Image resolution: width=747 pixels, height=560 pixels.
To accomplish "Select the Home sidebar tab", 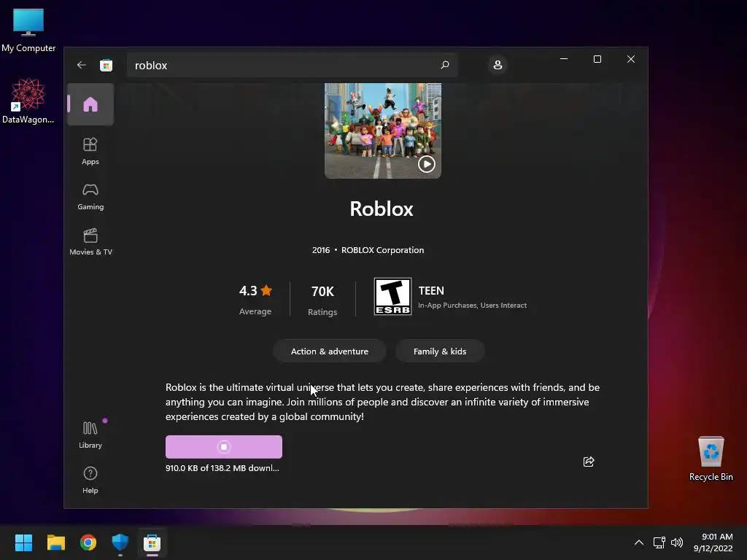I will tap(90, 104).
